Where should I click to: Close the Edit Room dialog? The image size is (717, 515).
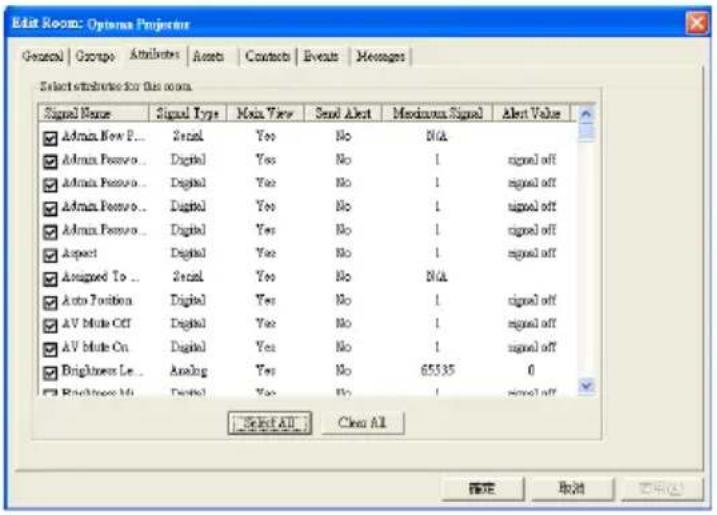pyautogui.click(x=696, y=22)
